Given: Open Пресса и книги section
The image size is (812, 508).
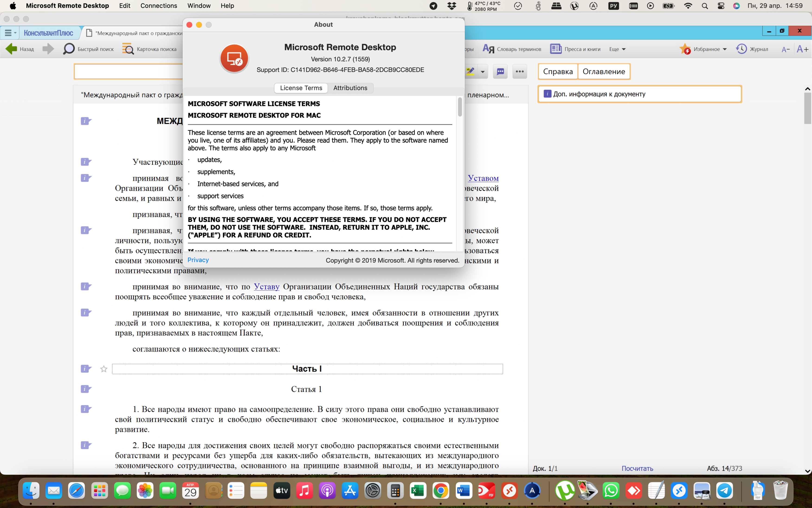Looking at the screenshot, I should (x=575, y=49).
